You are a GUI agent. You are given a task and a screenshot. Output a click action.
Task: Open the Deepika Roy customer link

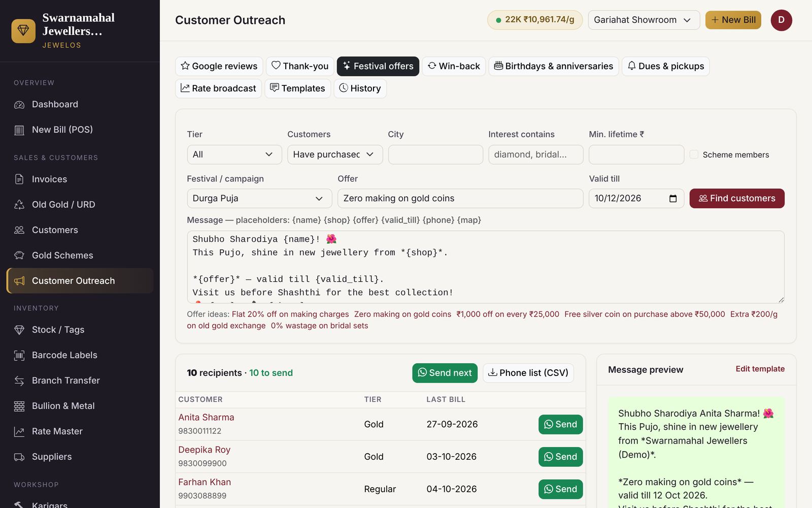tap(204, 450)
